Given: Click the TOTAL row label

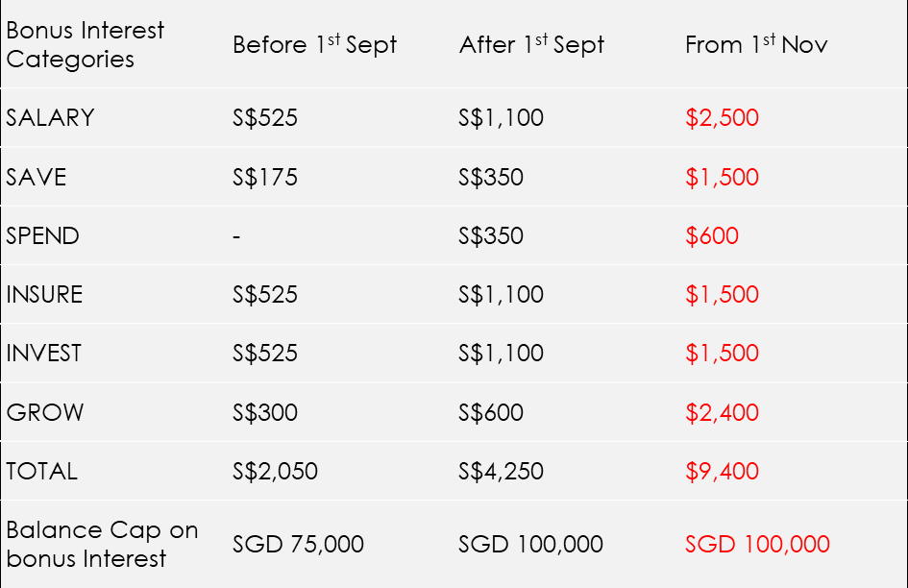Looking at the screenshot, I should point(41,471).
